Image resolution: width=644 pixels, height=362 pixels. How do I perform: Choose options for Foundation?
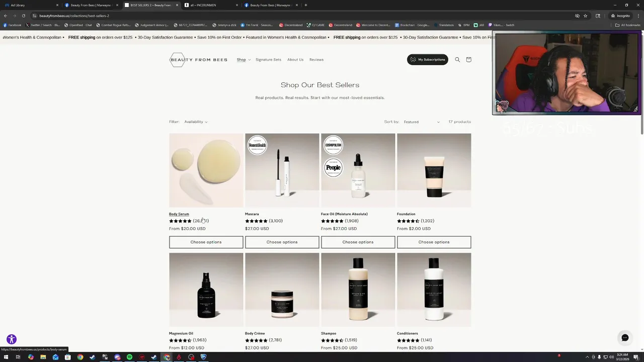pyautogui.click(x=434, y=242)
